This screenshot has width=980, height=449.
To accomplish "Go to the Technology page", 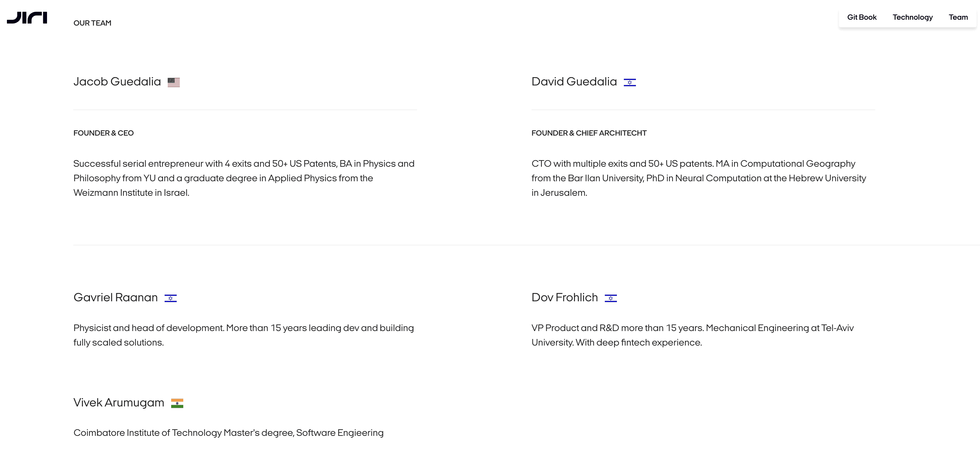I will point(912,17).
